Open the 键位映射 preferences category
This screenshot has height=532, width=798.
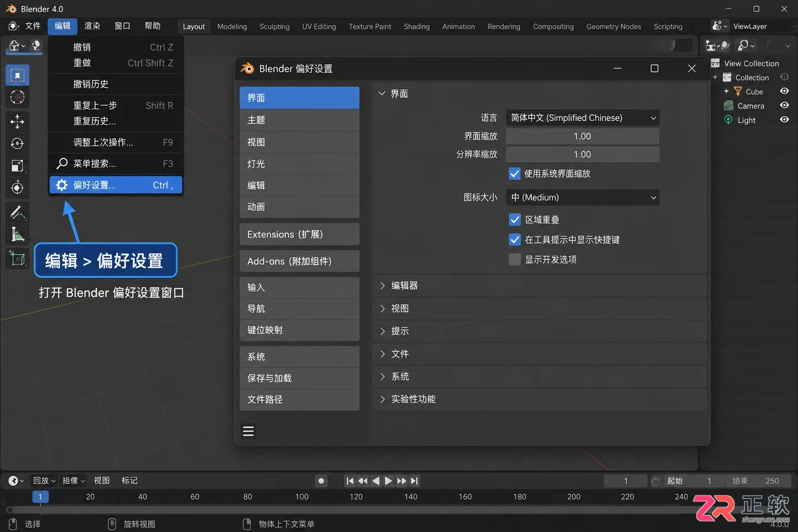(299, 330)
